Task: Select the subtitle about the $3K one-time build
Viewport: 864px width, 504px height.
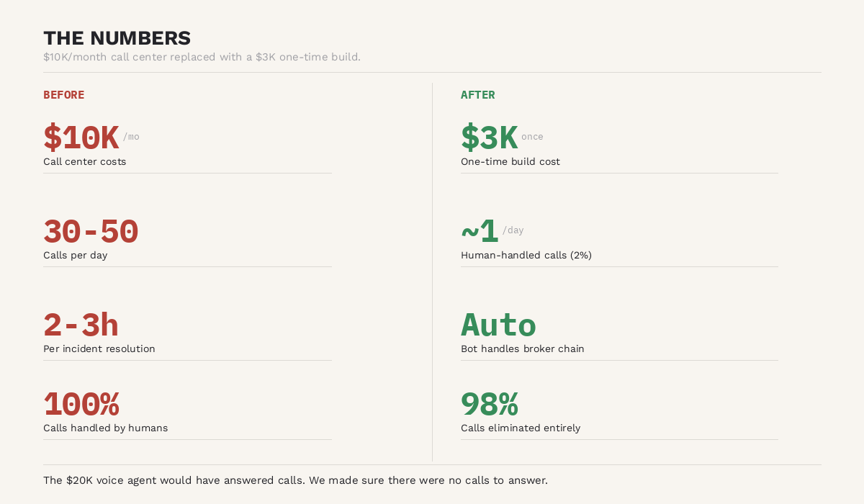Action: [202, 57]
